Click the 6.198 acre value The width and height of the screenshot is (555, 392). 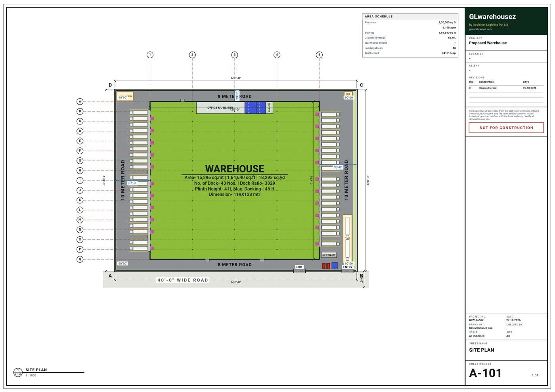click(449, 28)
